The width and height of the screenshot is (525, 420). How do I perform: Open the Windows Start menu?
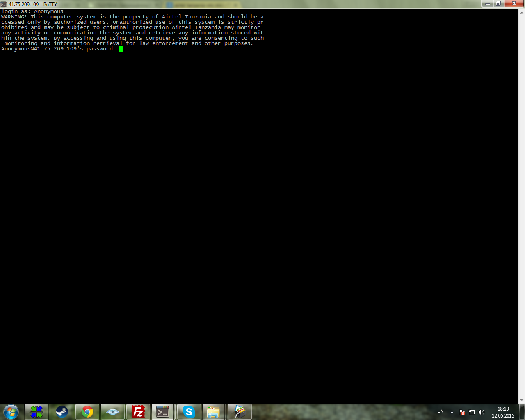point(11,412)
